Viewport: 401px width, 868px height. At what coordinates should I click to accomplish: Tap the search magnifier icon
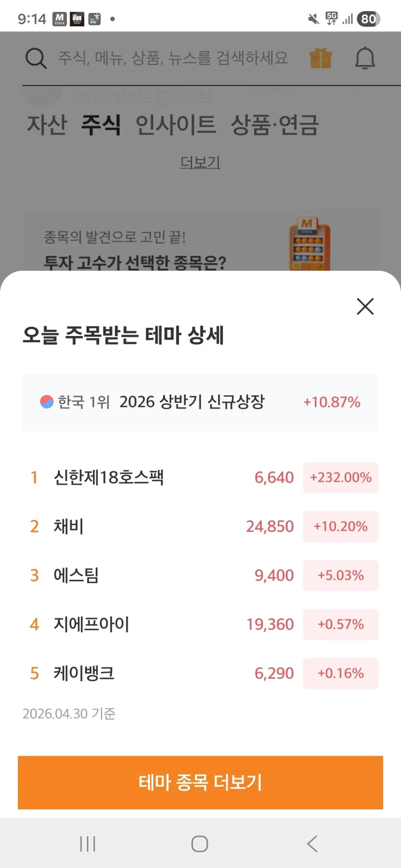point(36,59)
